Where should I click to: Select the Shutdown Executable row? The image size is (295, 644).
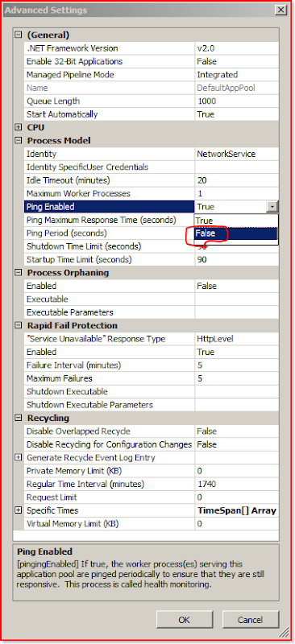152,391
